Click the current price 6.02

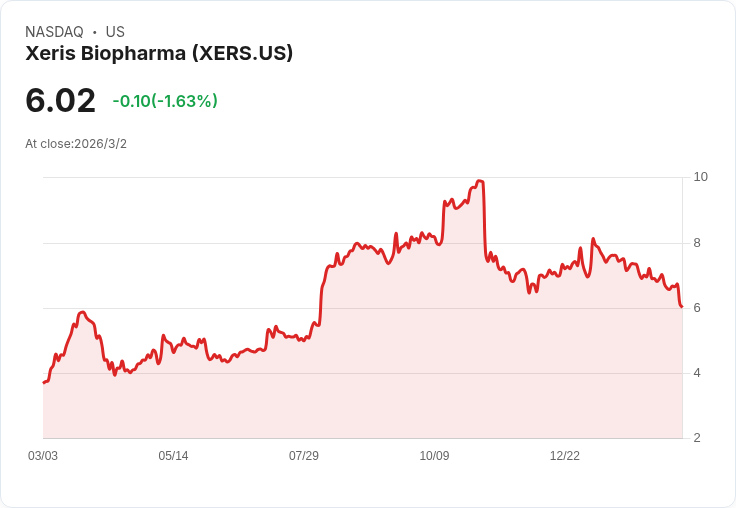click(x=60, y=100)
